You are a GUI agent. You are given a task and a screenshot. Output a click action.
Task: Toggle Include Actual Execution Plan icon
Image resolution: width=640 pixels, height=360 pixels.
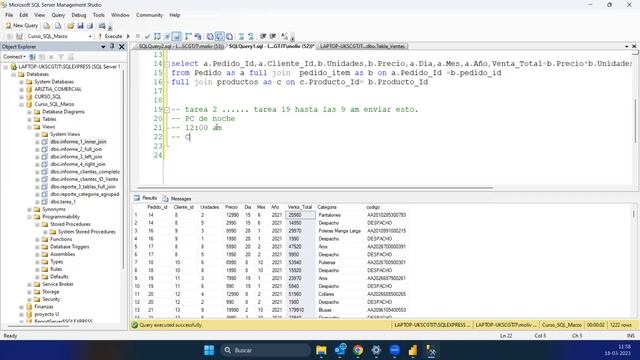click(188, 36)
